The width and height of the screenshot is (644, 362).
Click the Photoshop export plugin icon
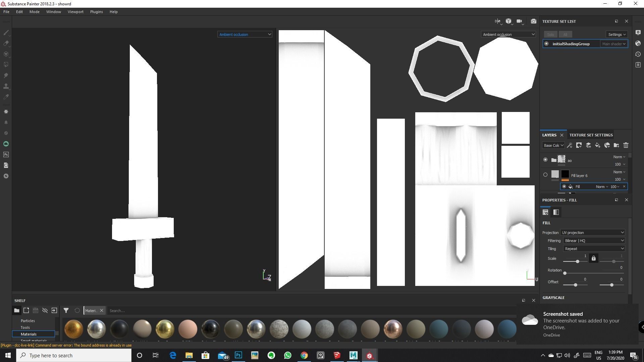point(6,155)
